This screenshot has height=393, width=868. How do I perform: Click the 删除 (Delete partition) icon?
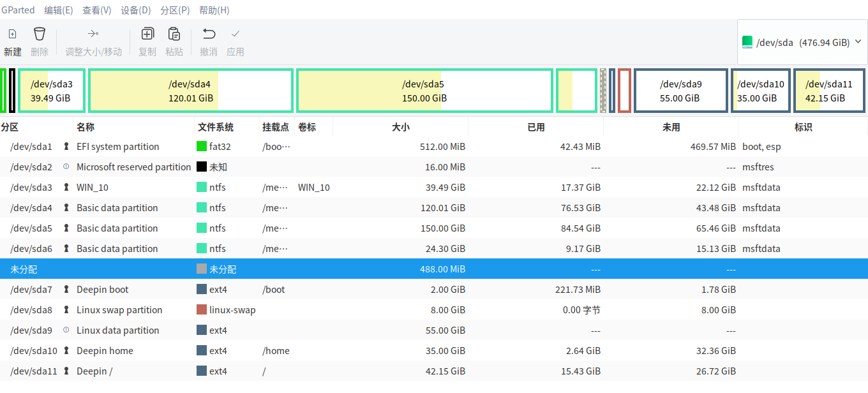tap(39, 38)
